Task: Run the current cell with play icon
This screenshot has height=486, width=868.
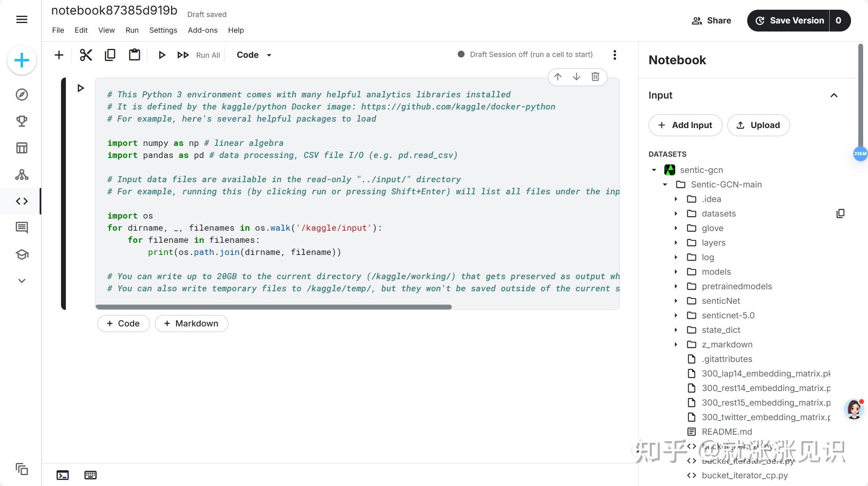Action: coord(162,55)
